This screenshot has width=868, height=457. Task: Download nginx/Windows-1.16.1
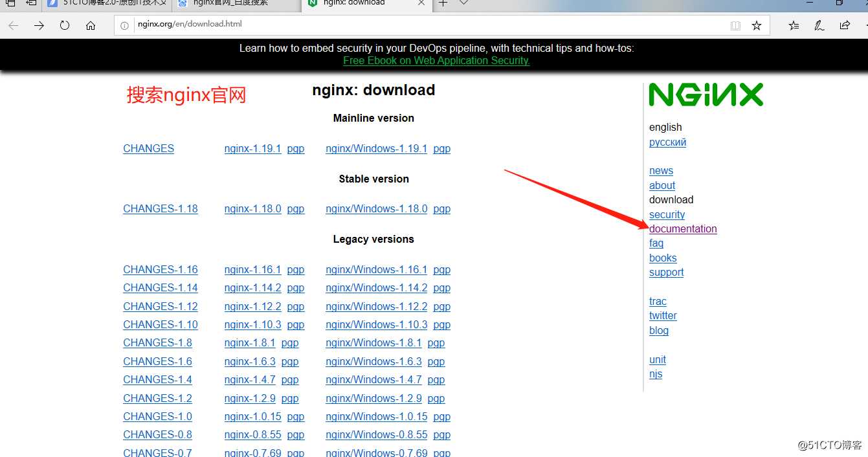coord(376,269)
